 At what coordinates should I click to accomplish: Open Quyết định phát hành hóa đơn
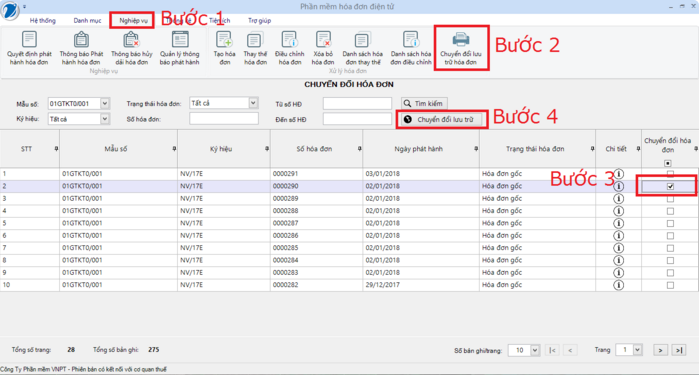[29, 48]
